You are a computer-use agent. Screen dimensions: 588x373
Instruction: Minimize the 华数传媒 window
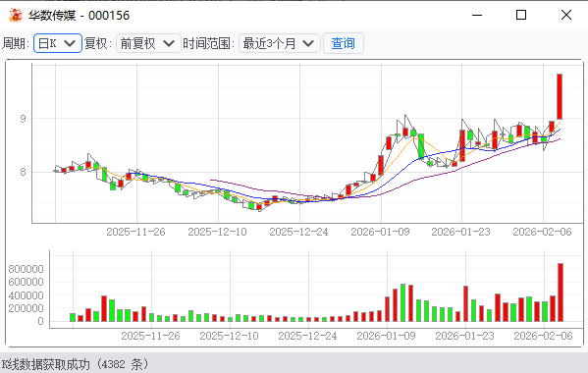(x=477, y=15)
